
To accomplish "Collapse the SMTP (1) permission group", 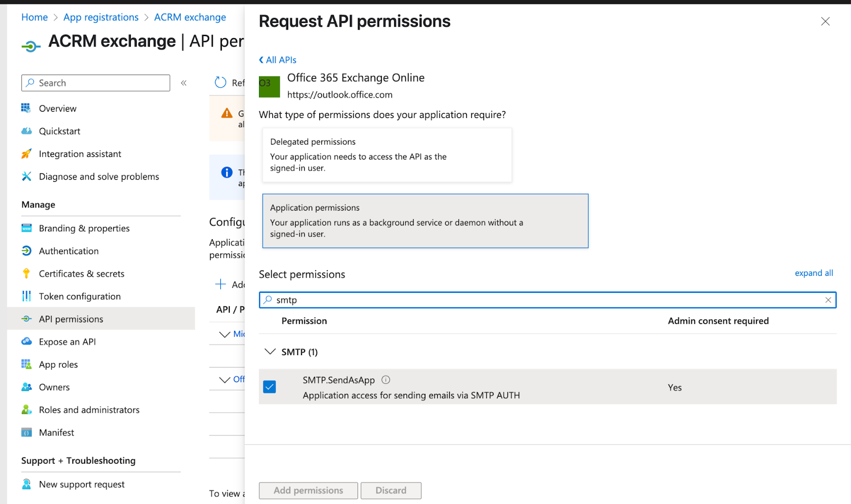I will 270,351.
